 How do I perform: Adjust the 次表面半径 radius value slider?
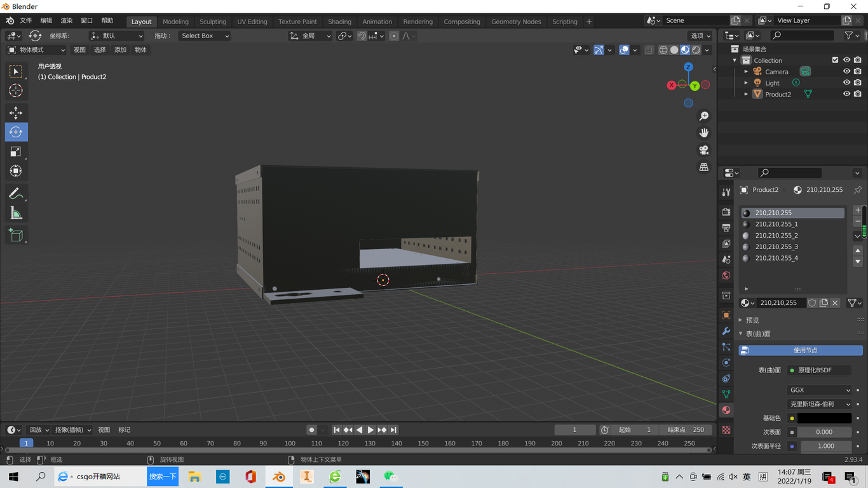[x=826, y=446]
